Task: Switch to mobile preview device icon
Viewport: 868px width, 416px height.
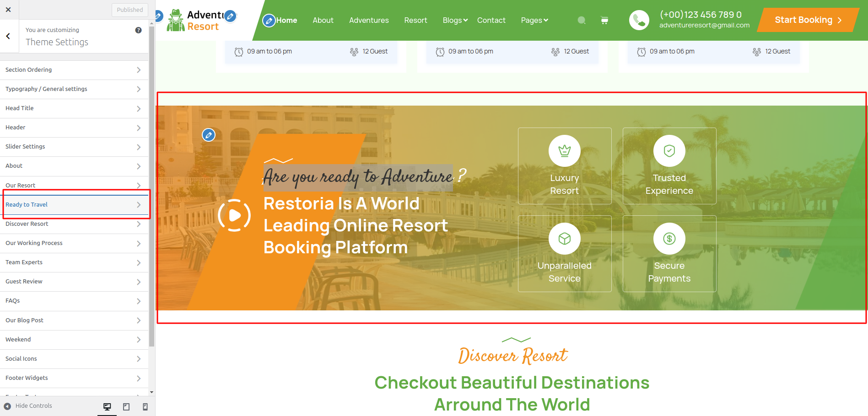Action: [145, 406]
